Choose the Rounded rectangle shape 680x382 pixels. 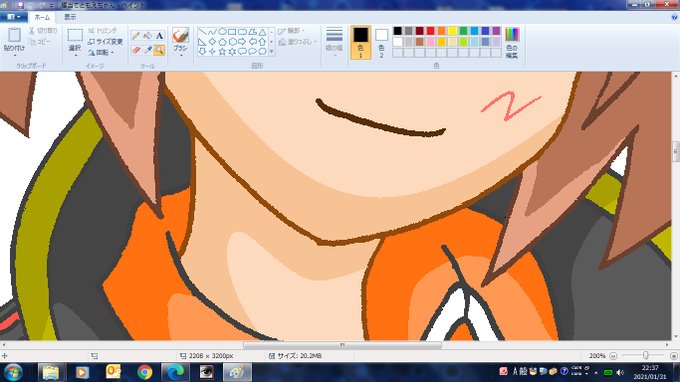point(242,32)
